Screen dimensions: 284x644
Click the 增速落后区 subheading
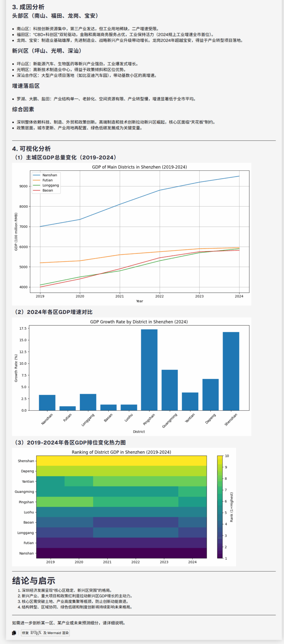pos(26,86)
